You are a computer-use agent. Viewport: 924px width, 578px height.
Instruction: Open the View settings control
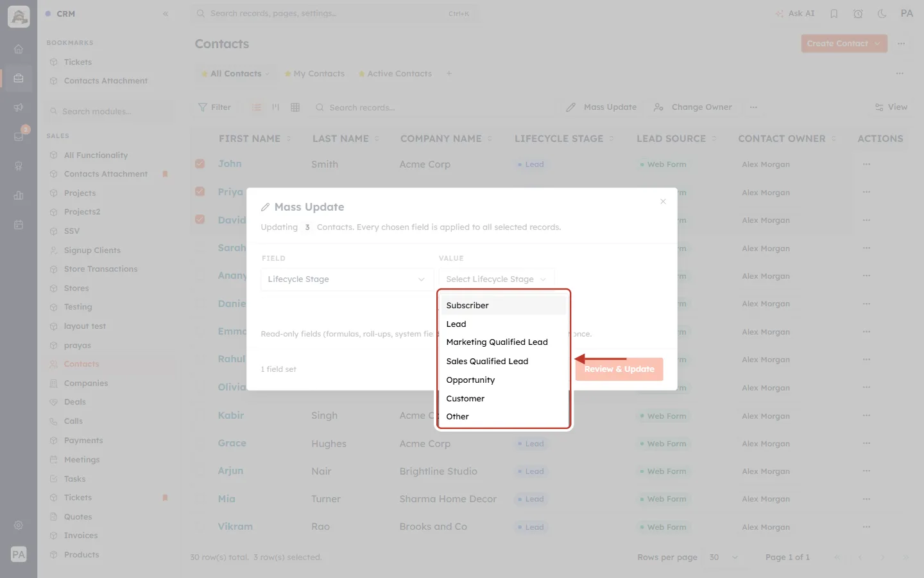[891, 107]
